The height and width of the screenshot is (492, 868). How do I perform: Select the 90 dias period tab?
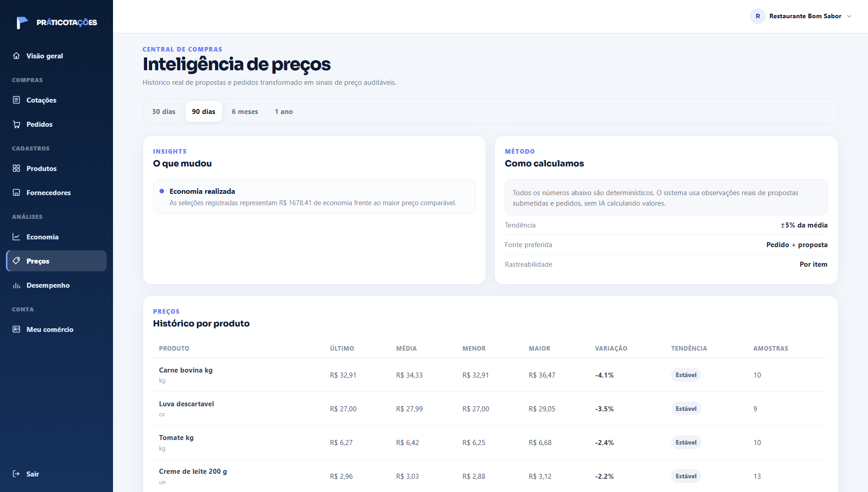pyautogui.click(x=204, y=111)
